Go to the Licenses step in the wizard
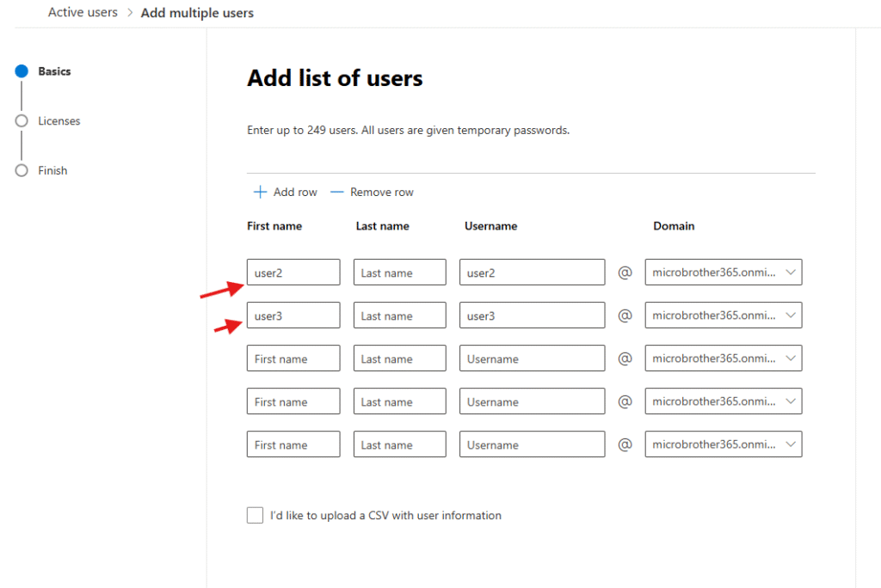Viewport: 881px width, 588px height. [59, 121]
